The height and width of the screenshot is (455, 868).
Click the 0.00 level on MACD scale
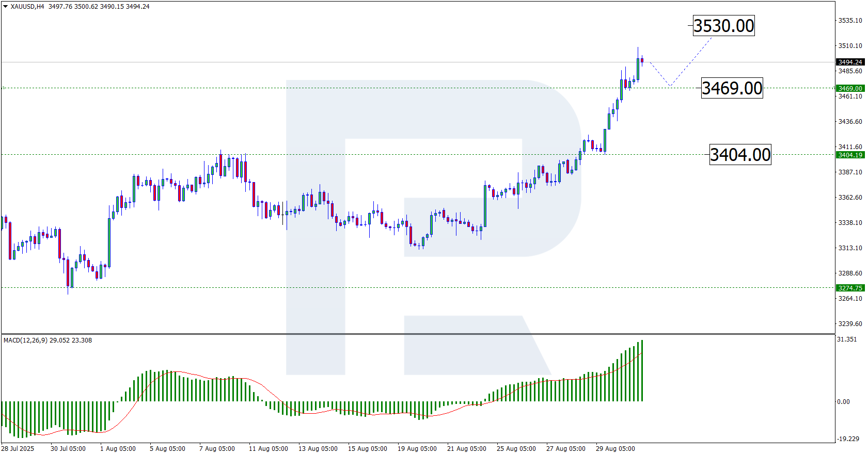pyautogui.click(x=843, y=402)
